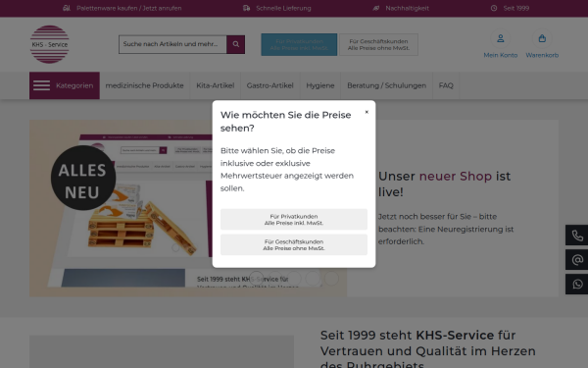
Task: Open Mein Konto user icon
Action: 500,38
